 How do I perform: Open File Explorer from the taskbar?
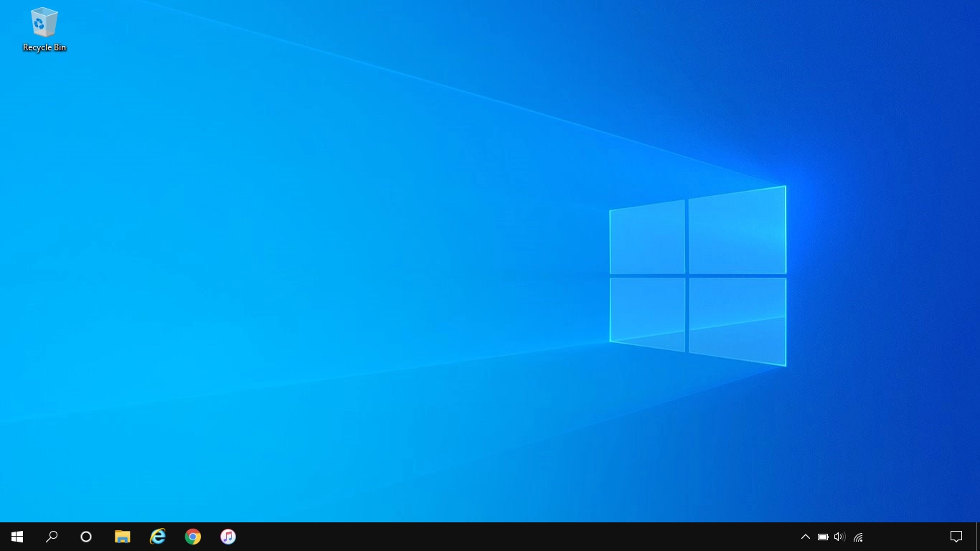[122, 536]
